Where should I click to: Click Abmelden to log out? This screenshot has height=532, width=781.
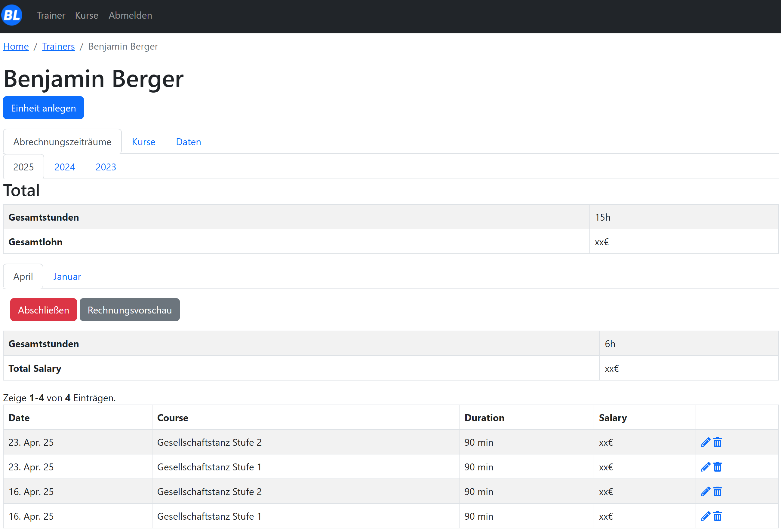click(130, 15)
